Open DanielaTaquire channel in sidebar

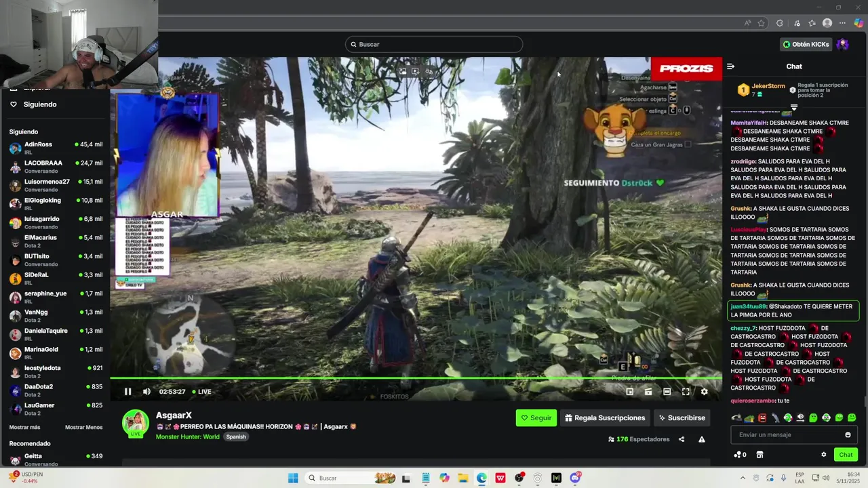(56, 334)
